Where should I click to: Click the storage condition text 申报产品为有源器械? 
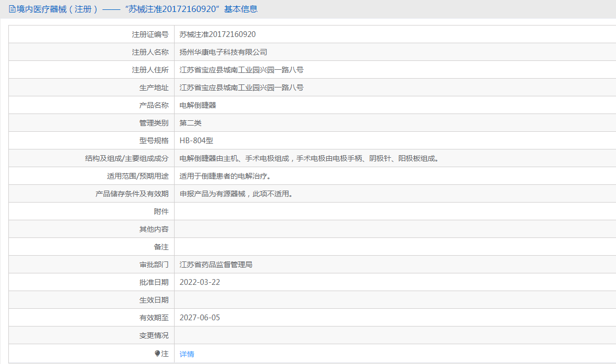point(213,194)
